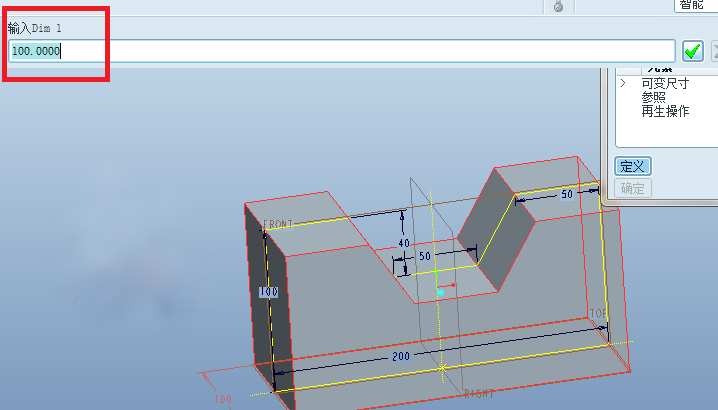Select the 再生操作 entry in the list
Image resolution: width=718 pixels, height=410 pixels.
coord(665,111)
